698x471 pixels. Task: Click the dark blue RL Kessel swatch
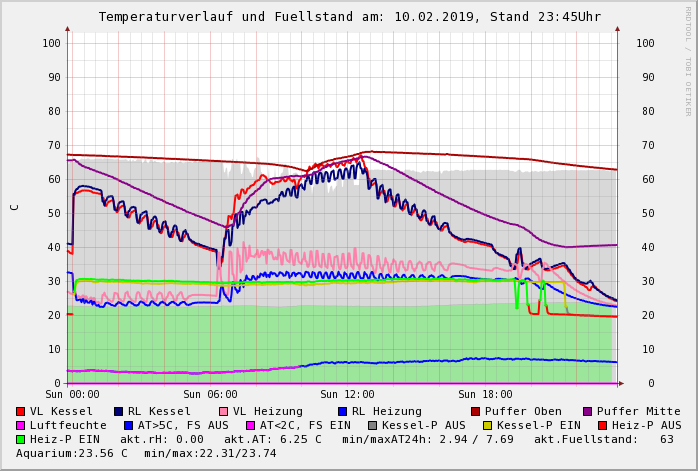pyautogui.click(x=119, y=411)
